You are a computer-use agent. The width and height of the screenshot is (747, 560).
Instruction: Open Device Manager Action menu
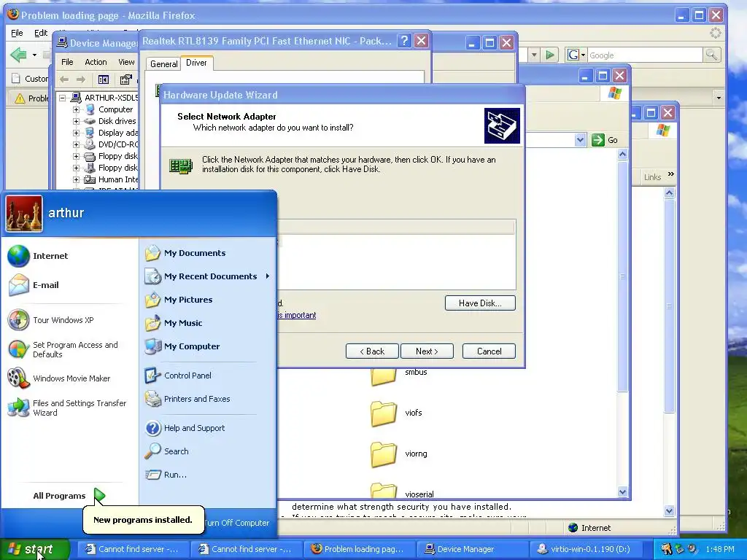pyautogui.click(x=96, y=62)
